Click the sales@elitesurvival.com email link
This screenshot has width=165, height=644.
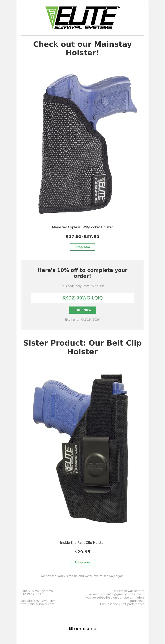tap(38, 601)
